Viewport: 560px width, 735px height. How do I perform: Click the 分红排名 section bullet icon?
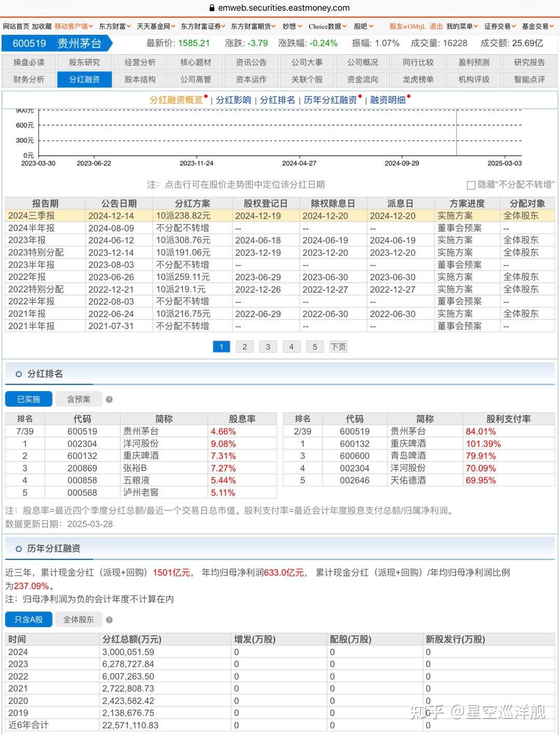click(19, 374)
